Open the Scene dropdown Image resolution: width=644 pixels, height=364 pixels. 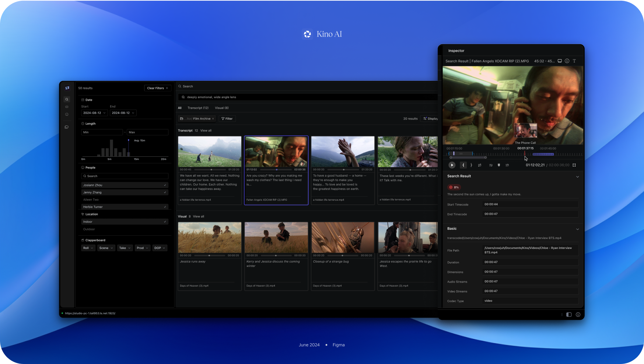pyautogui.click(x=106, y=248)
